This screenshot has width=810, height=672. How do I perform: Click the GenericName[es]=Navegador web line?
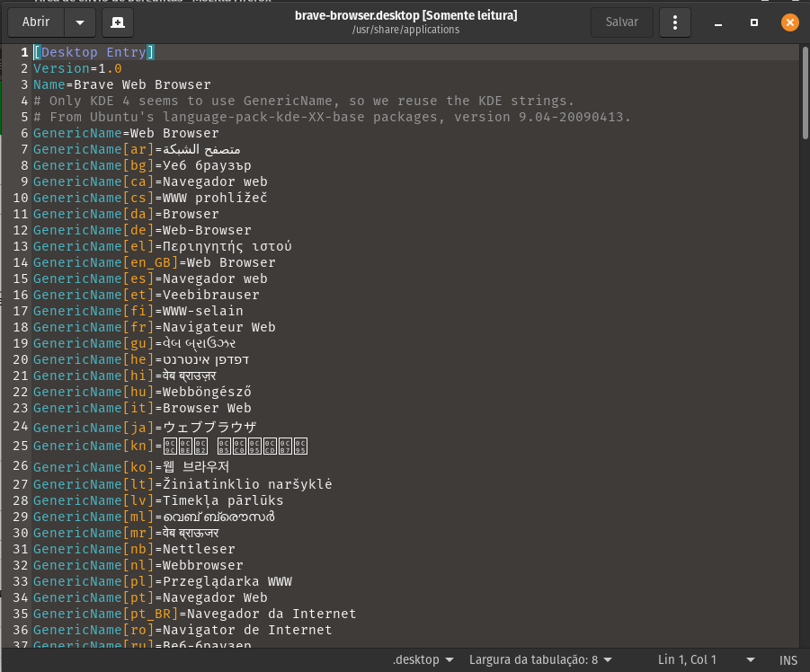click(x=150, y=279)
